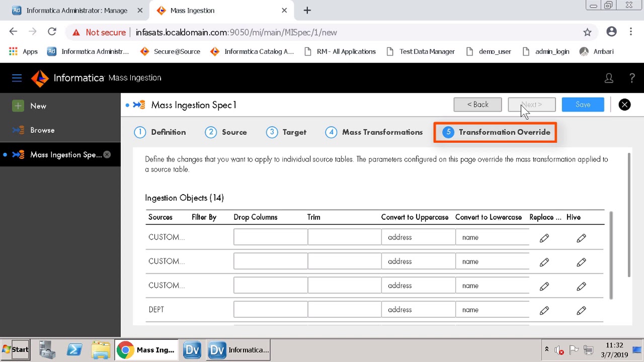Switch to Informatica Administrator browser tab
This screenshot has width=644, height=362.
tap(77, 10)
